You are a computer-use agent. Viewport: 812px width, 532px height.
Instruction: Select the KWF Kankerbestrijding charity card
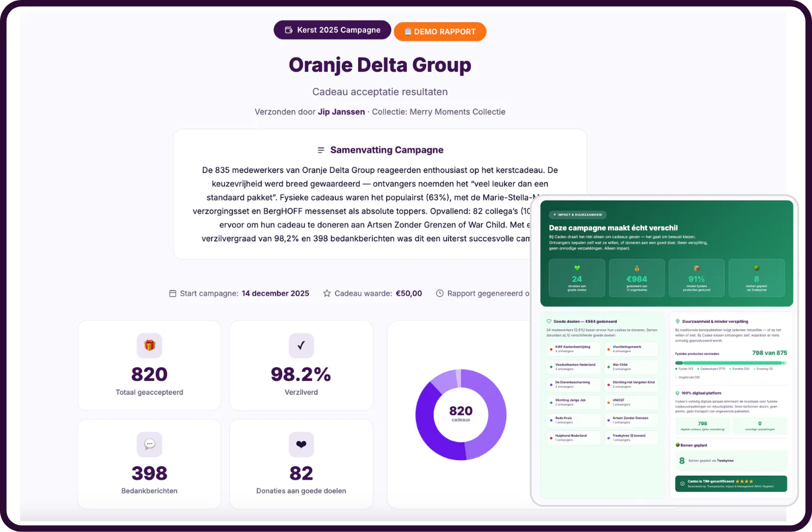coord(574,349)
